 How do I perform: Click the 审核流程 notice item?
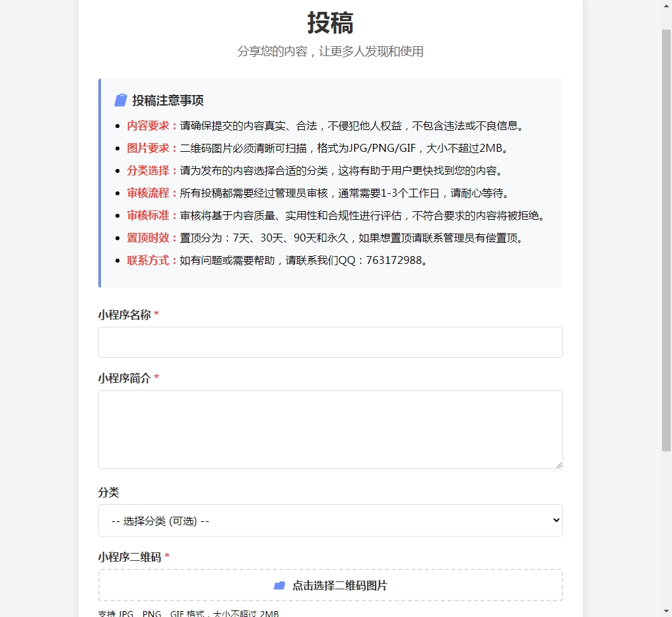(149, 193)
